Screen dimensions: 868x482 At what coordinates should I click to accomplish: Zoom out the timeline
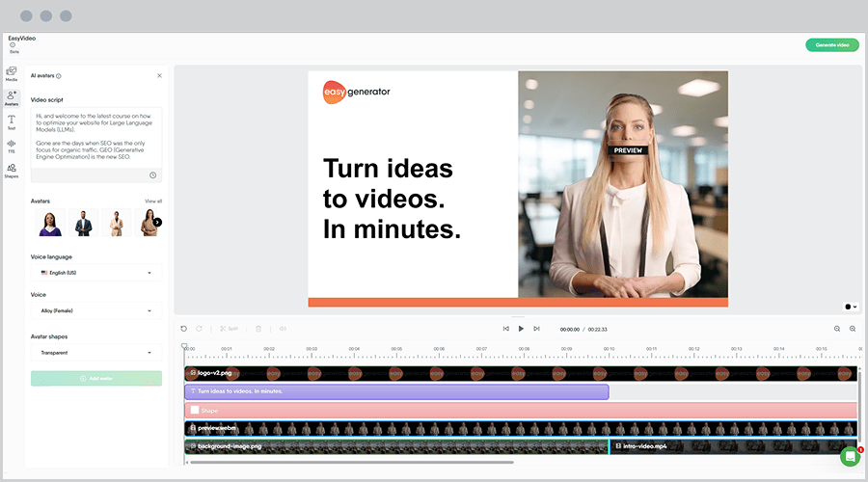point(836,329)
